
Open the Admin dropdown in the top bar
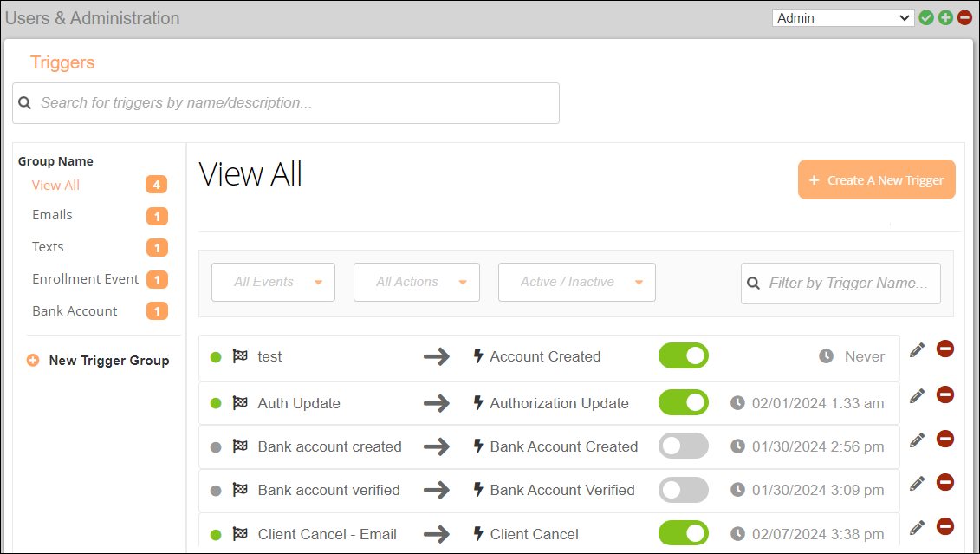(841, 16)
